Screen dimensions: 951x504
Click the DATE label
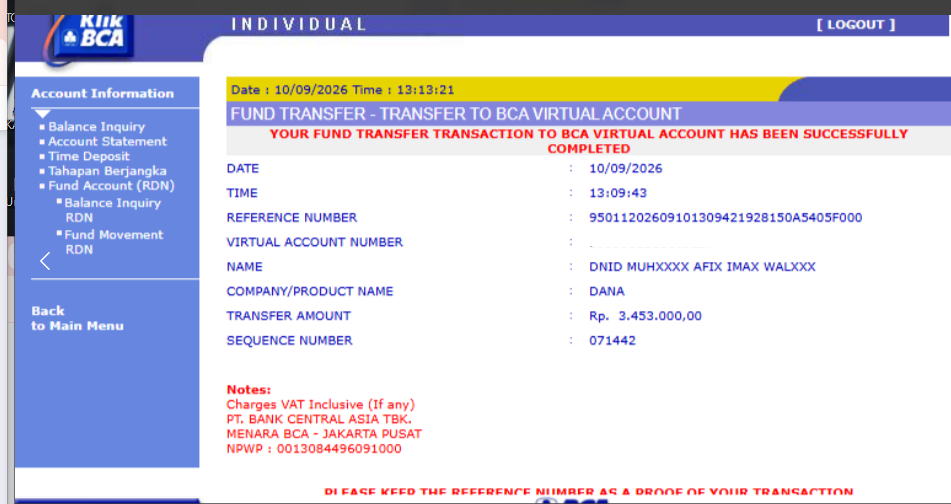[243, 168]
